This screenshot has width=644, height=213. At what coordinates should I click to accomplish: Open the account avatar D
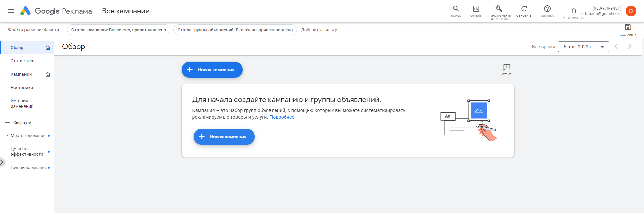pyautogui.click(x=631, y=11)
